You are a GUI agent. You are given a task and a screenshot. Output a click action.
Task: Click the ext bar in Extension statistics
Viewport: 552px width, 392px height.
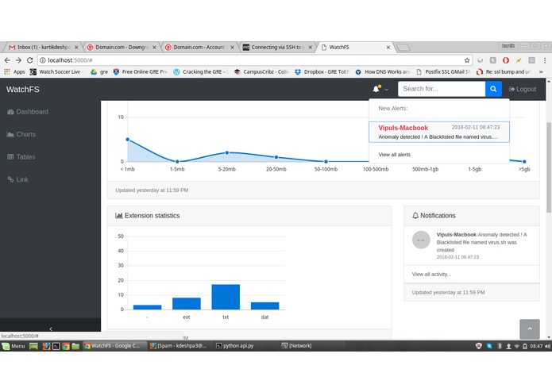tap(187, 303)
